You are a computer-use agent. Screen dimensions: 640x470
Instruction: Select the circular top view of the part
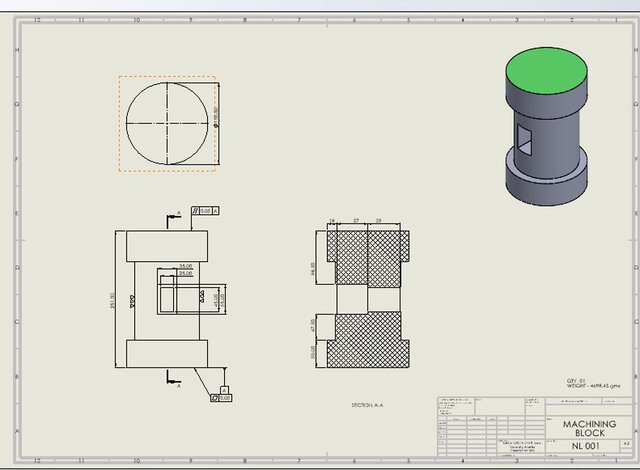pyautogui.click(x=167, y=123)
